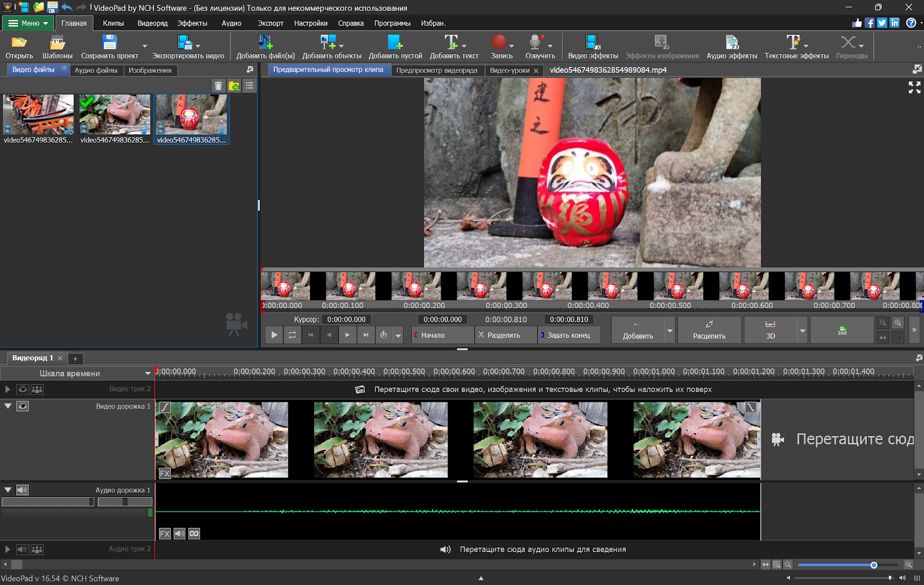Viewport: 924px width, 585px height.
Task: Toggle group icon on Видео трек 2
Action: (x=37, y=389)
